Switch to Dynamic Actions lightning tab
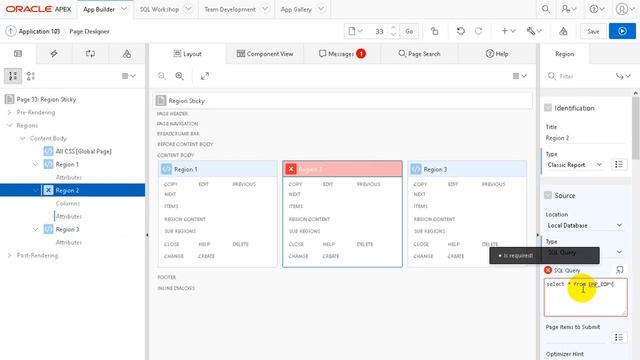The image size is (640, 360). [x=54, y=53]
